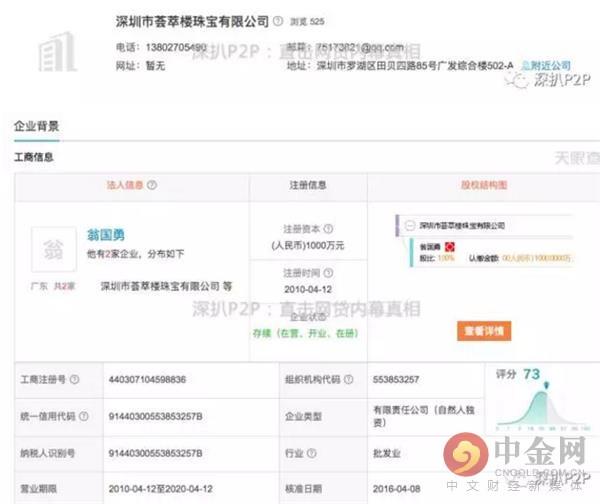The image size is (600, 504).
Task: Click the score 73 value
Action: (532, 374)
